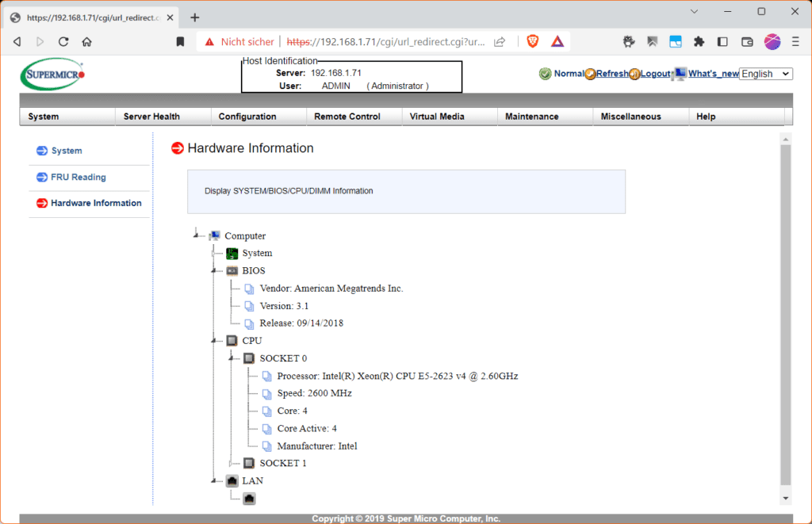
Task: Open the System sidebar link
Action: 67,151
